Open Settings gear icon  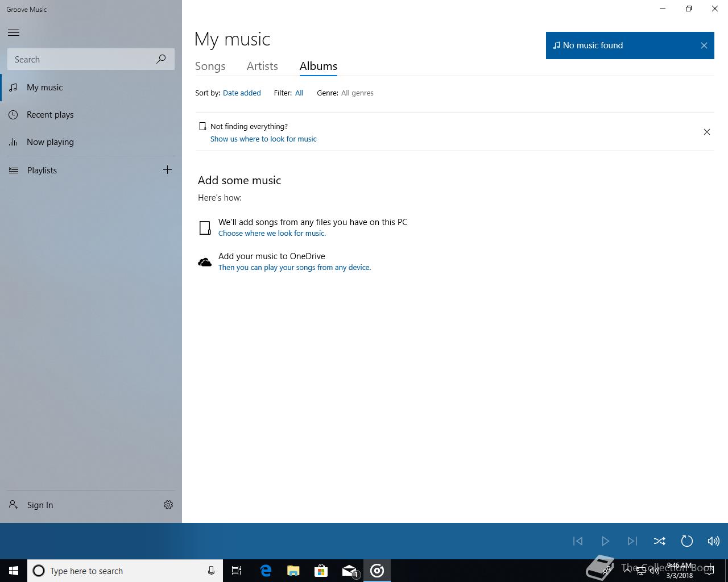168,505
